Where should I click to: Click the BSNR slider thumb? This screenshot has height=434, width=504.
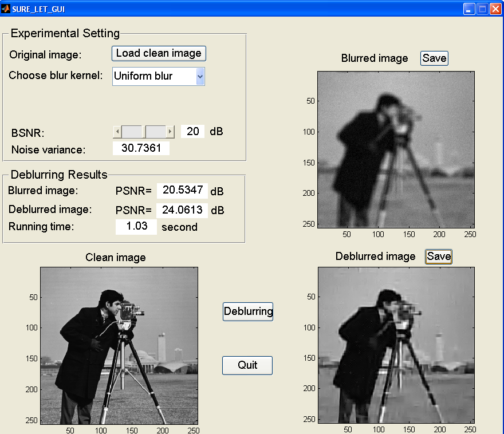point(144,131)
